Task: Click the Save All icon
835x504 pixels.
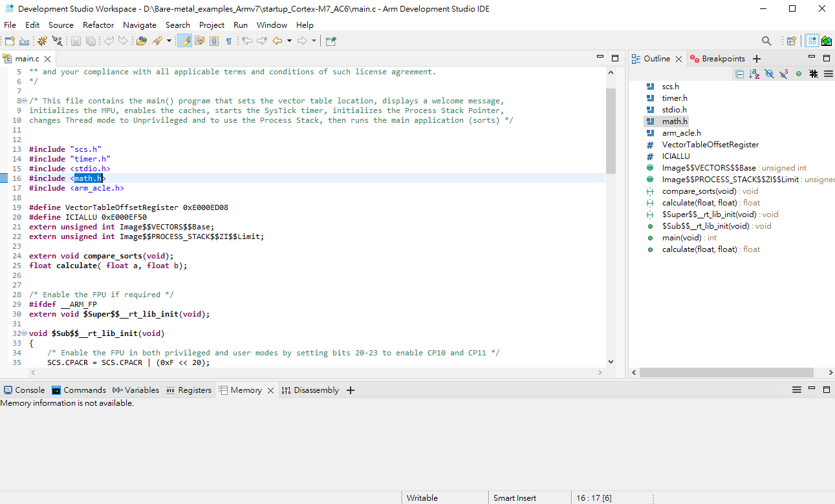Action: tap(91, 41)
